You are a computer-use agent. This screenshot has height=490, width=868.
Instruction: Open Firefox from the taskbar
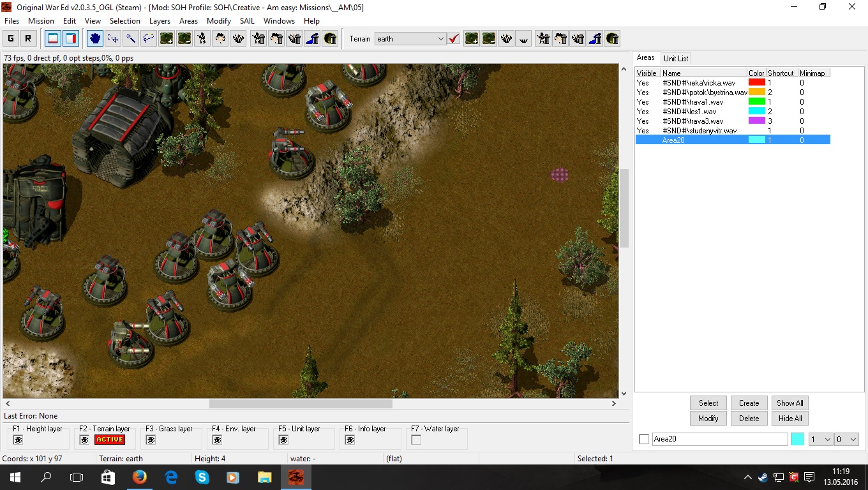(x=139, y=477)
